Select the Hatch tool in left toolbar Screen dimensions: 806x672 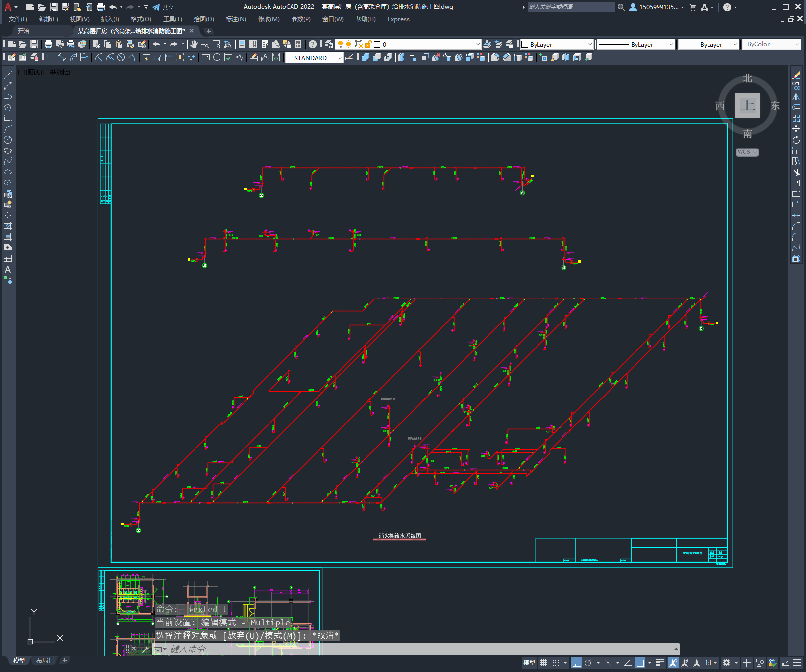click(8, 226)
